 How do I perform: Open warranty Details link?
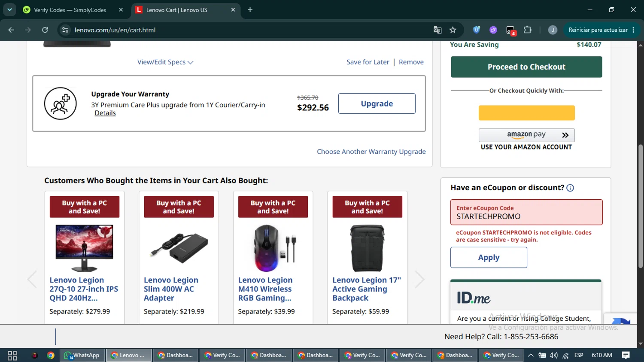pos(105,113)
